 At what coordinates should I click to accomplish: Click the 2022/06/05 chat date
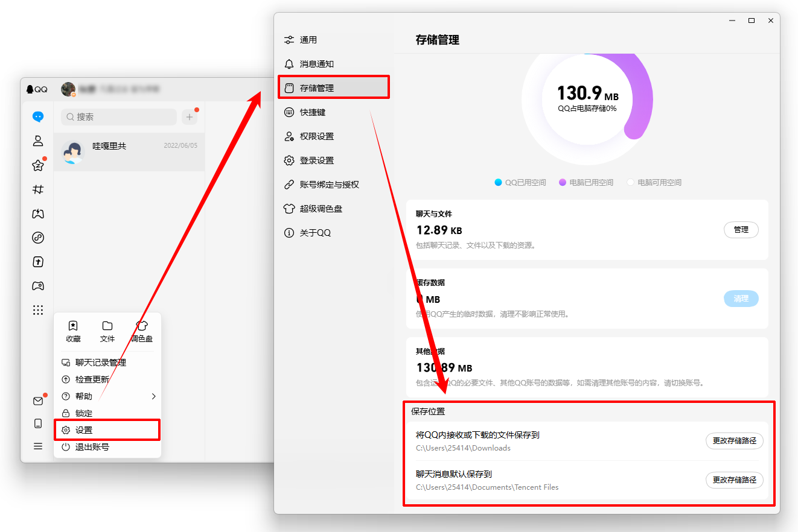(180, 145)
